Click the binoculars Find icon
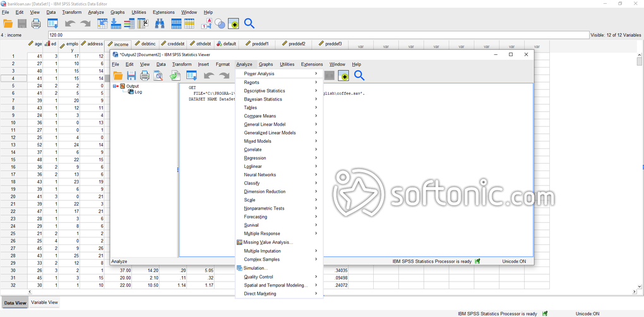Viewport: 644px width, 317px height. [x=159, y=23]
